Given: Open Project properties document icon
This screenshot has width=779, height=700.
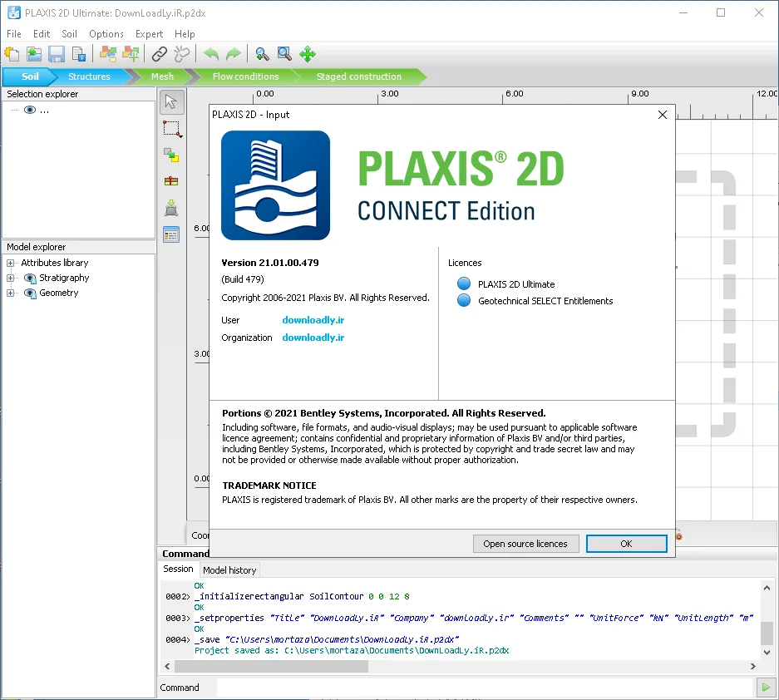Looking at the screenshot, I should coord(78,54).
